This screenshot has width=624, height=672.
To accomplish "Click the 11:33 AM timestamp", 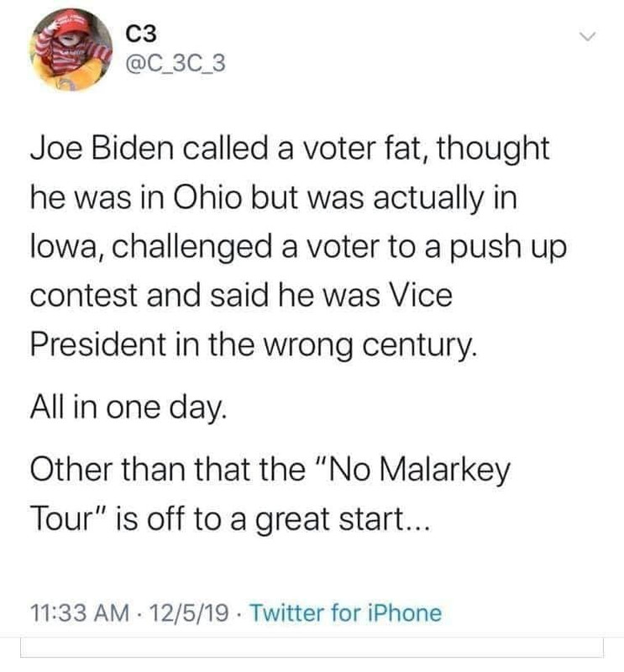I will pos(80,613).
